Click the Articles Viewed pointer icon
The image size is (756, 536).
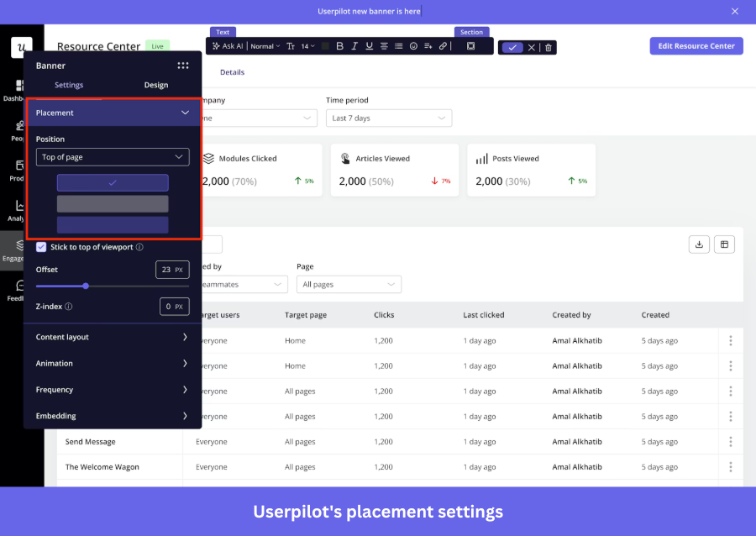345,158
